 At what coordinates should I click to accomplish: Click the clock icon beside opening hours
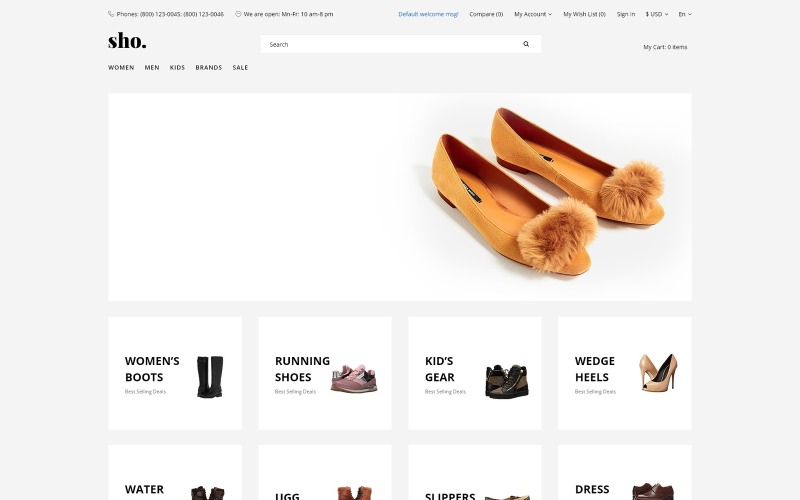click(x=238, y=14)
